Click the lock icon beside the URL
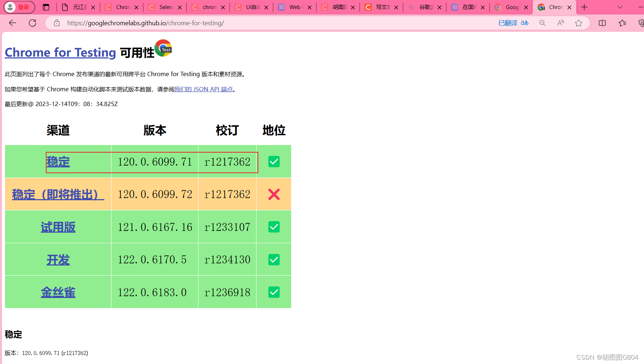This screenshot has height=364, width=644. pyautogui.click(x=56, y=23)
